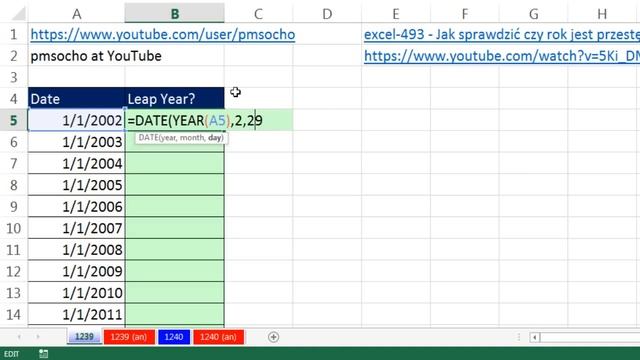Image resolution: width=640 pixels, height=360 pixels.
Task: Click cell containing 1/1/2005
Action: tap(76, 185)
